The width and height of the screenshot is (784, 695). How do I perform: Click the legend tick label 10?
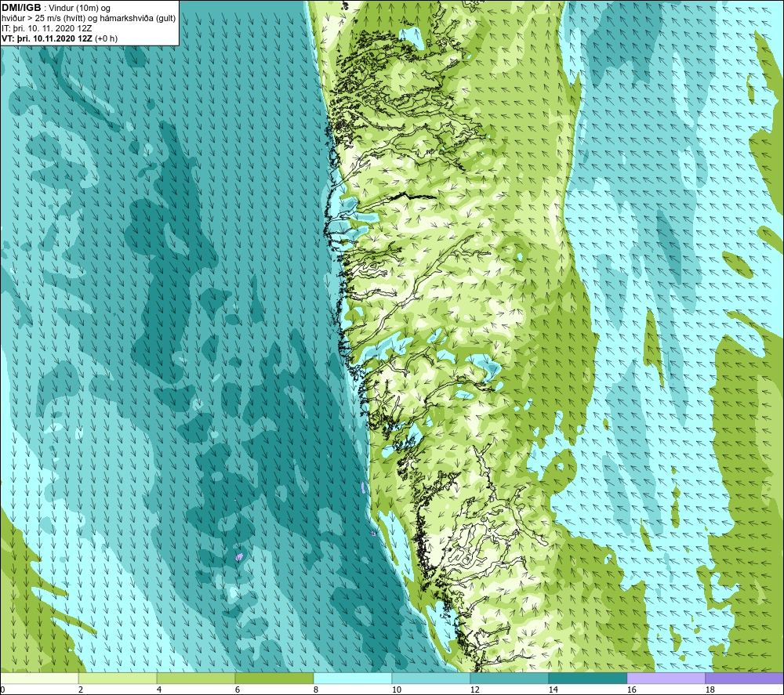[x=396, y=690]
